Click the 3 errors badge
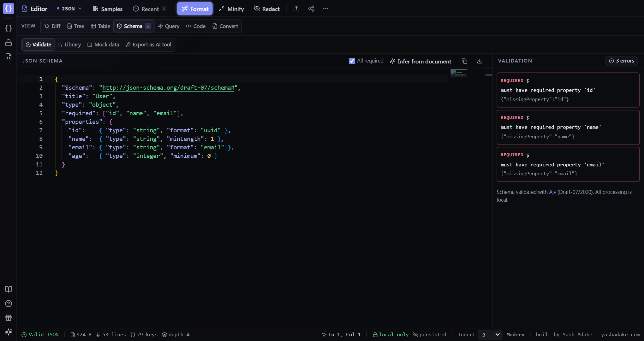644x341 pixels. point(621,61)
